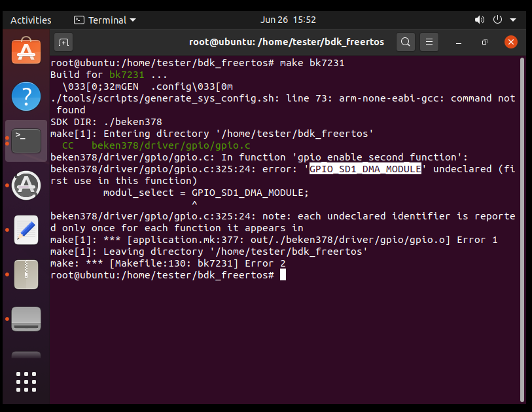Open the Archive Manager dock icon
Screen dimensions: 532x412
[x=26, y=274]
